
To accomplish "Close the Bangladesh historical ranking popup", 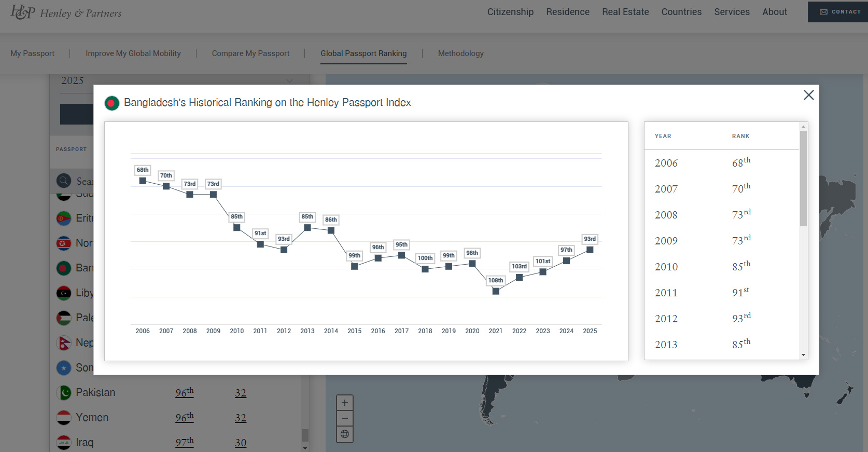I will tap(808, 95).
